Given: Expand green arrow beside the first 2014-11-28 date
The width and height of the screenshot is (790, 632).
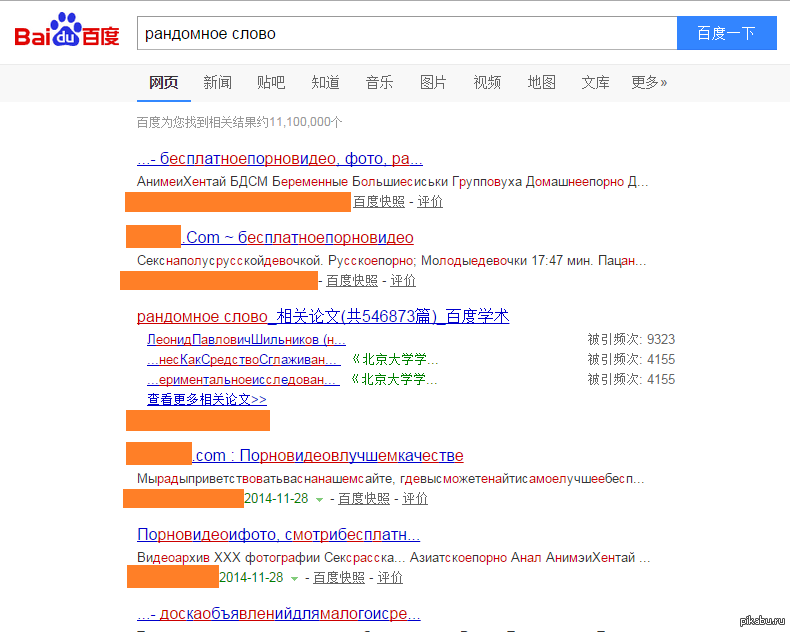Looking at the screenshot, I should coord(320,499).
